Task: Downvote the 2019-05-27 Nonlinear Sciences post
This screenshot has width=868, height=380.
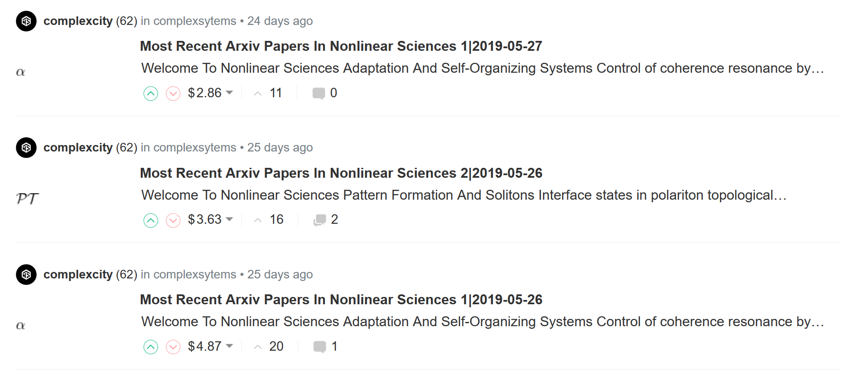Action: 173,93
